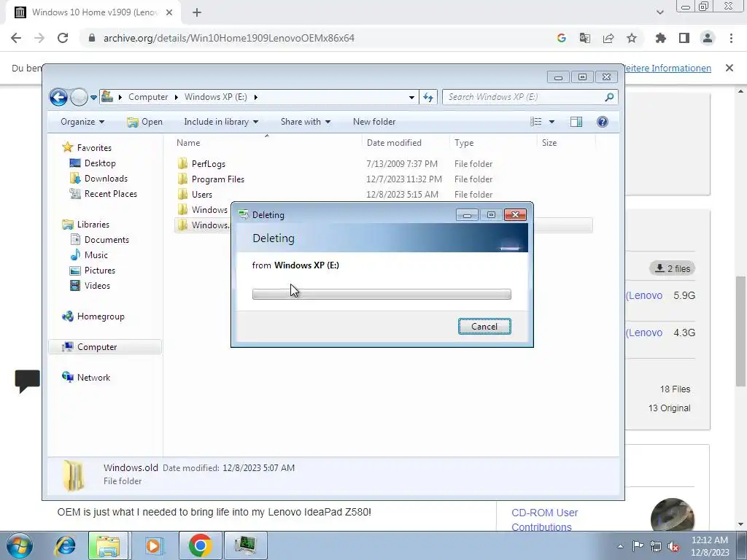
Task: Click the Explorer Forward arrow button
Action: 79,97
